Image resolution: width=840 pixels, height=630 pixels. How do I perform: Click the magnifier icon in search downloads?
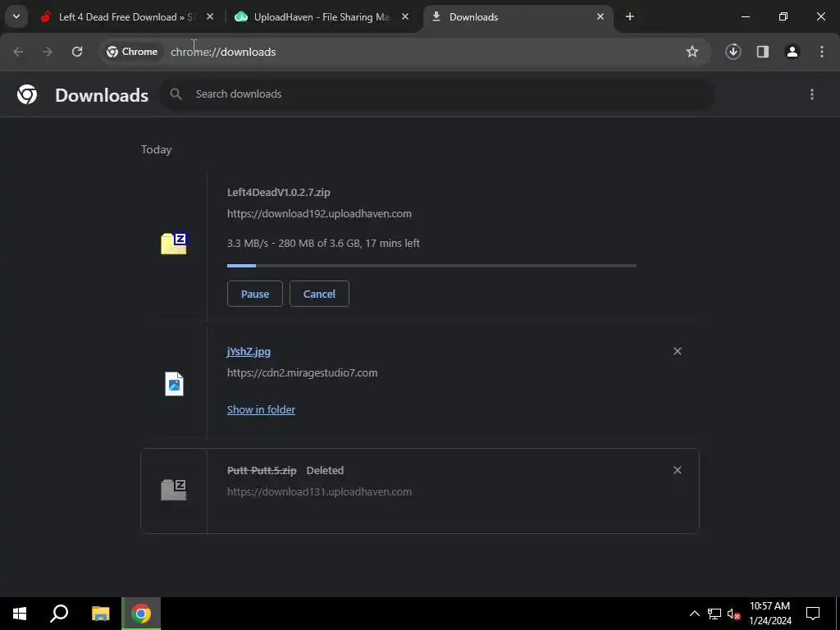point(176,94)
